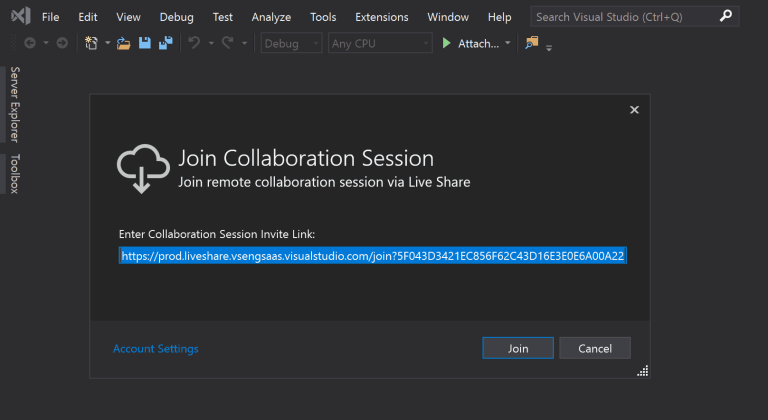
Task: Click the Save icon
Action: click(x=144, y=43)
